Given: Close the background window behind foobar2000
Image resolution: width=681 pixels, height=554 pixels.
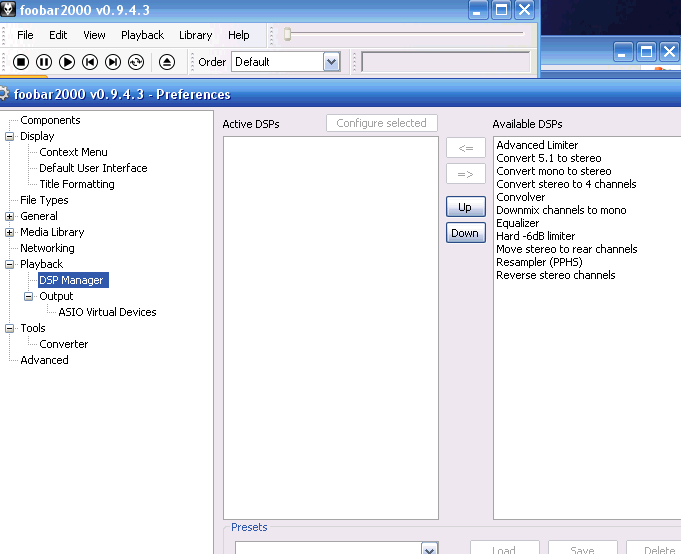Looking at the screenshot, I should point(670,52).
